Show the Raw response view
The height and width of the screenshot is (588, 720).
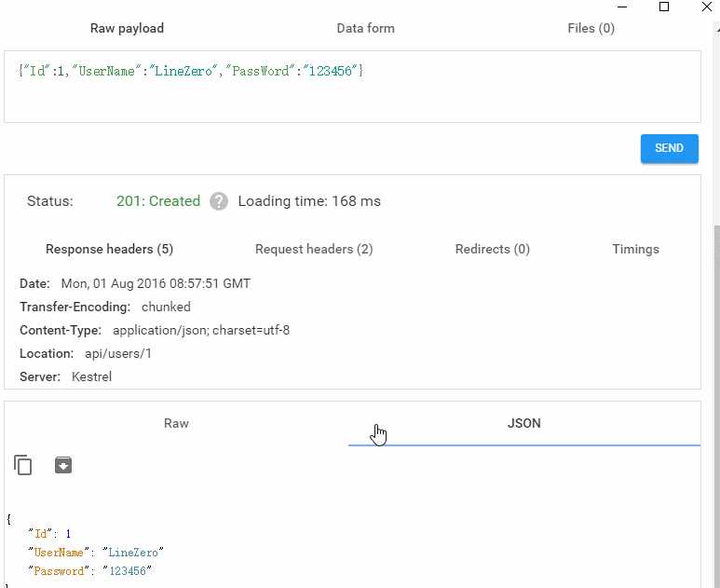coord(176,423)
